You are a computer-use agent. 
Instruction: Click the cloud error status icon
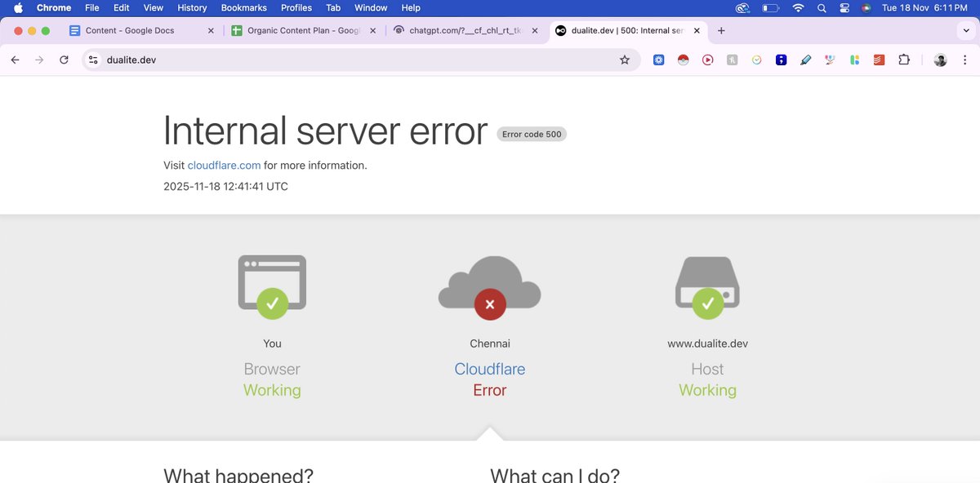point(489,287)
